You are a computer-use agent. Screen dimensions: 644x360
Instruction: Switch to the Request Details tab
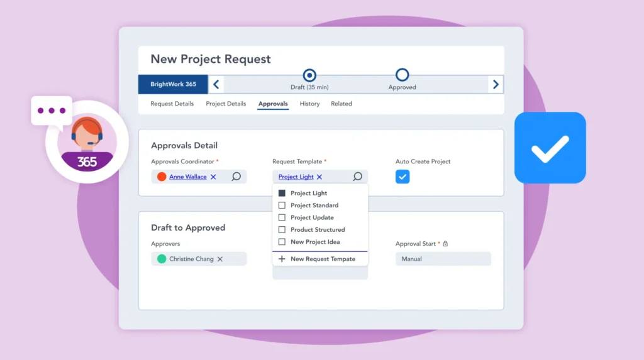pos(172,104)
